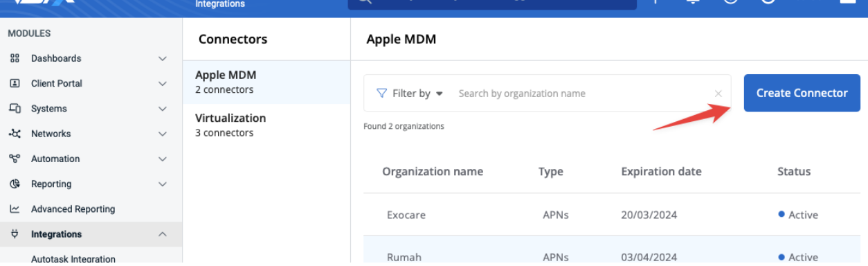The width and height of the screenshot is (868, 266).
Task: Expand the Automation module chevron
Action: pyautogui.click(x=163, y=159)
